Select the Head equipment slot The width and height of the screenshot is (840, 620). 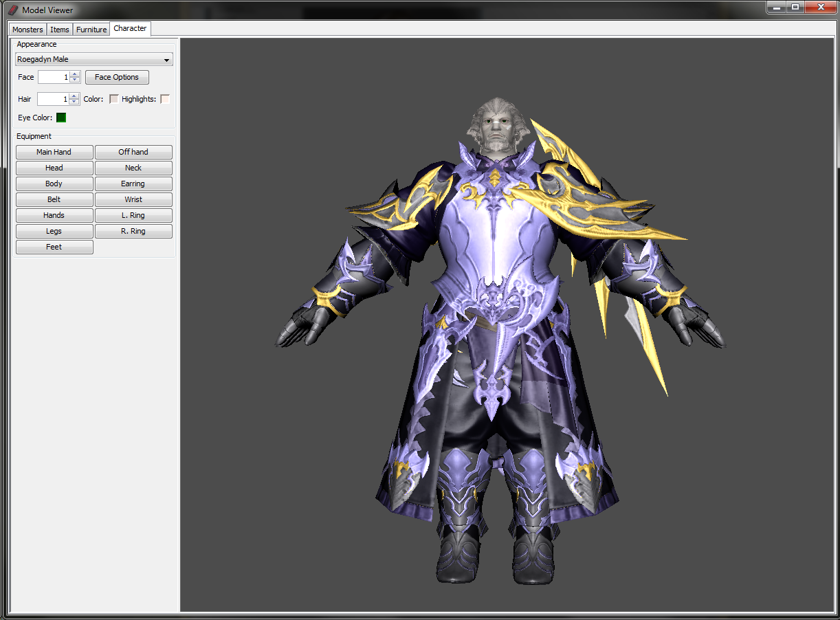click(x=54, y=168)
